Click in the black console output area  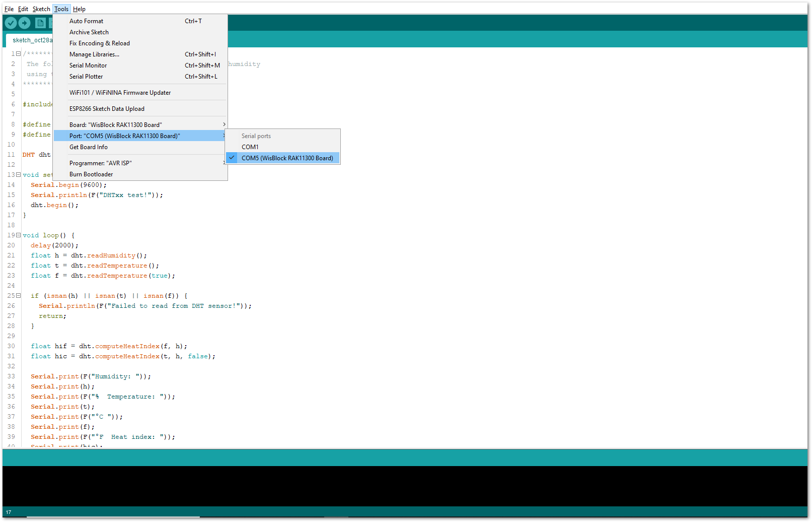pyautogui.click(x=405, y=486)
